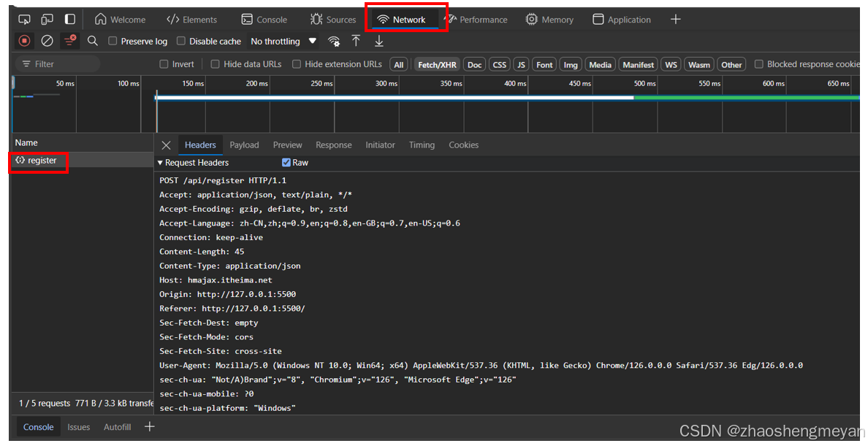Screen dimensions: 868x446
Task: Open network search magnifier
Action: (93, 41)
